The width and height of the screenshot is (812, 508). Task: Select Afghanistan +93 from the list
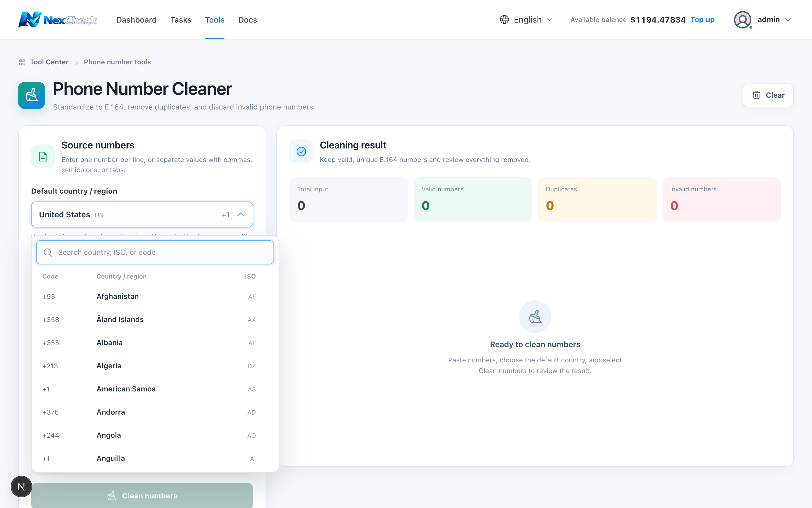click(x=155, y=296)
